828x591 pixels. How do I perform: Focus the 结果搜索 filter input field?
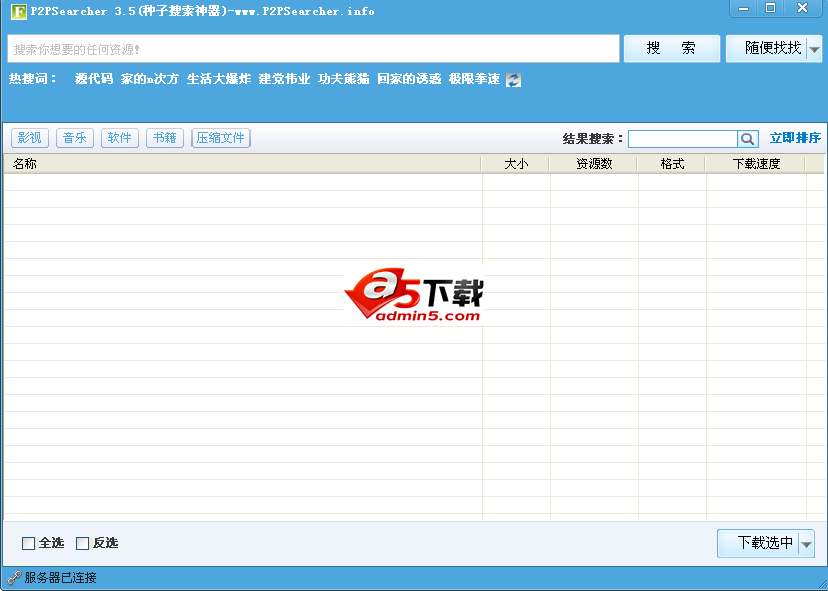click(x=683, y=139)
